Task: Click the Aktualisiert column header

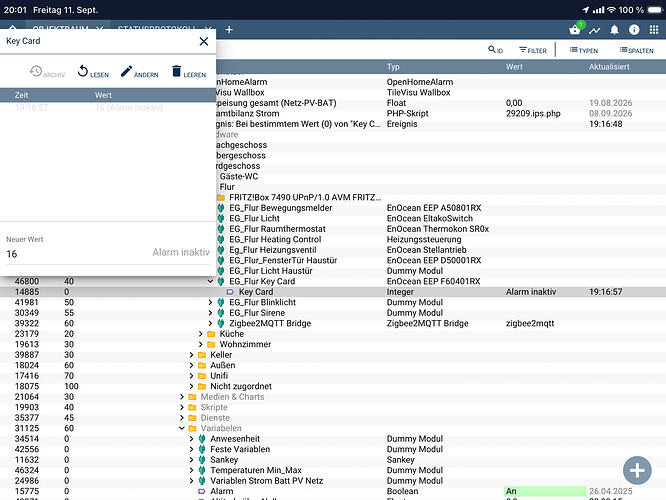Action: tap(609, 67)
